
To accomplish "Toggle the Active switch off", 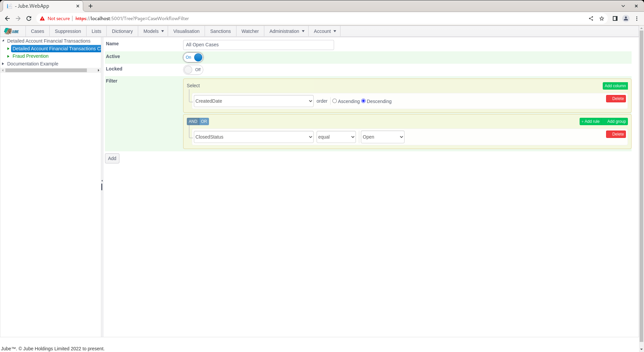I will click(x=193, y=57).
